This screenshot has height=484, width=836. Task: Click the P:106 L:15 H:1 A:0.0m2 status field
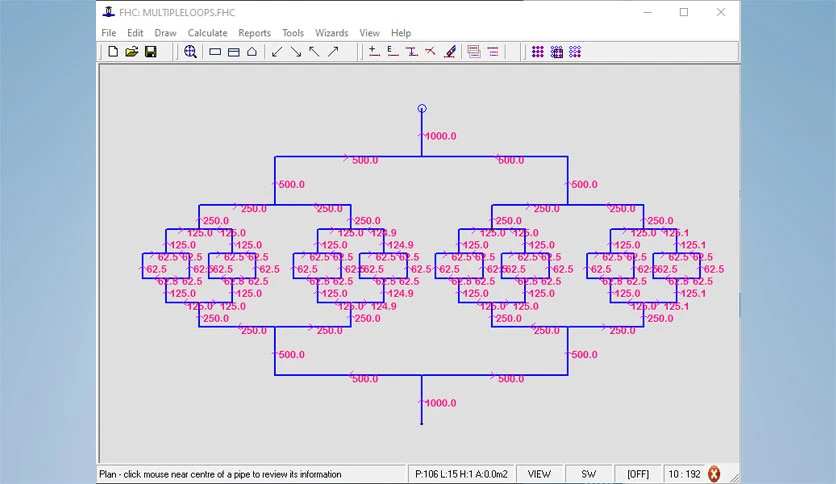(x=461, y=474)
